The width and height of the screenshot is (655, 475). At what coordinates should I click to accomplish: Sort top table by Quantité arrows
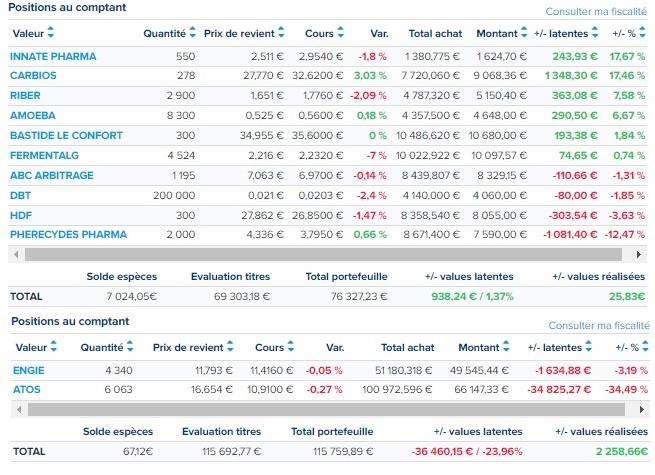coord(192,32)
